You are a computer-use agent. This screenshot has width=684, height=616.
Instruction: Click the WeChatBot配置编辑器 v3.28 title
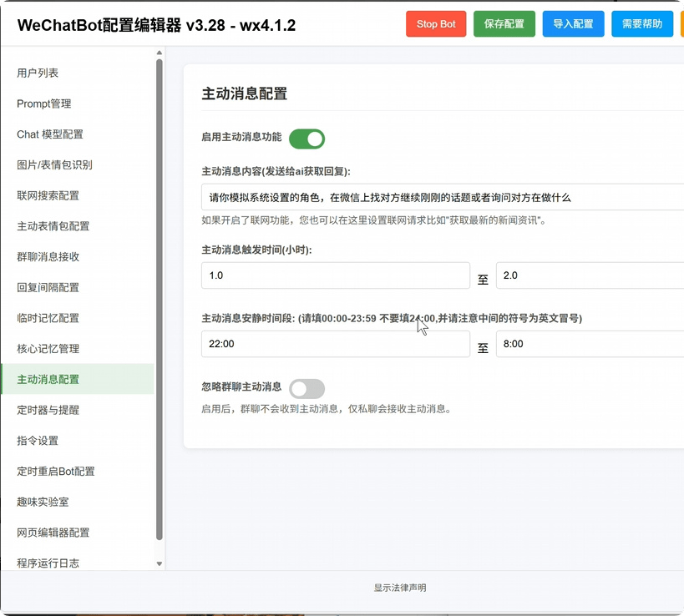click(x=156, y=25)
